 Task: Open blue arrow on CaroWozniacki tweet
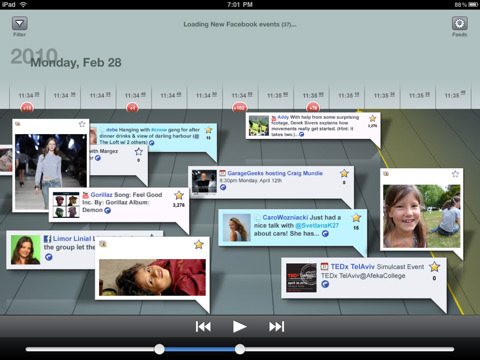325,234
